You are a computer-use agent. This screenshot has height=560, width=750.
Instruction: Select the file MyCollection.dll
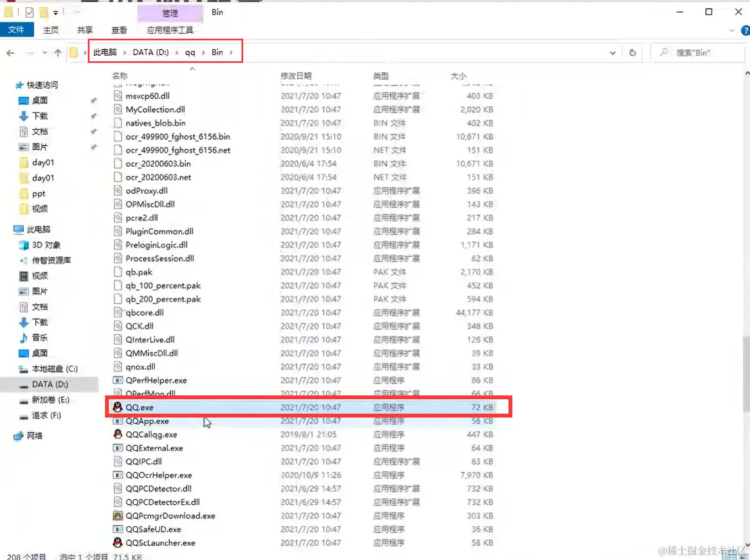(x=155, y=109)
